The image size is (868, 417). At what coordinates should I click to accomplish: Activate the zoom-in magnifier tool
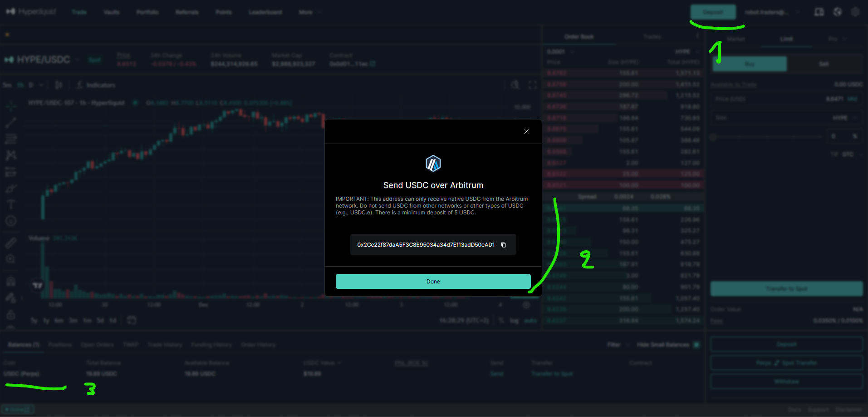[x=11, y=258]
